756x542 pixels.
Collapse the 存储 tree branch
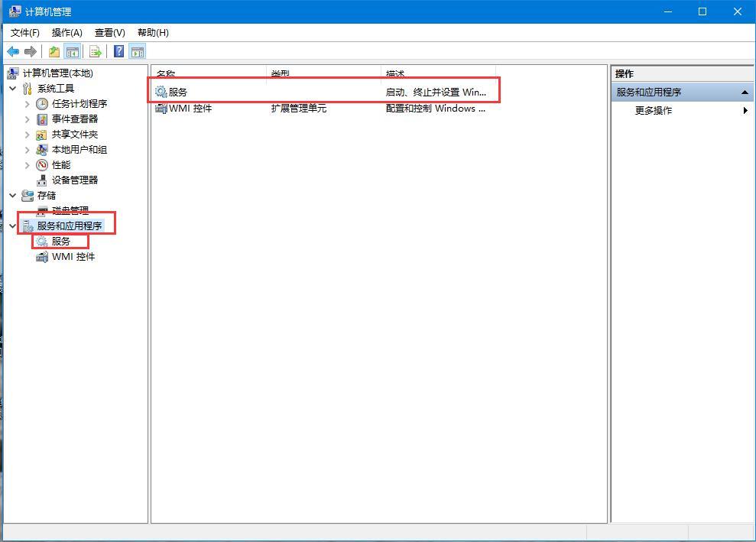[12, 195]
